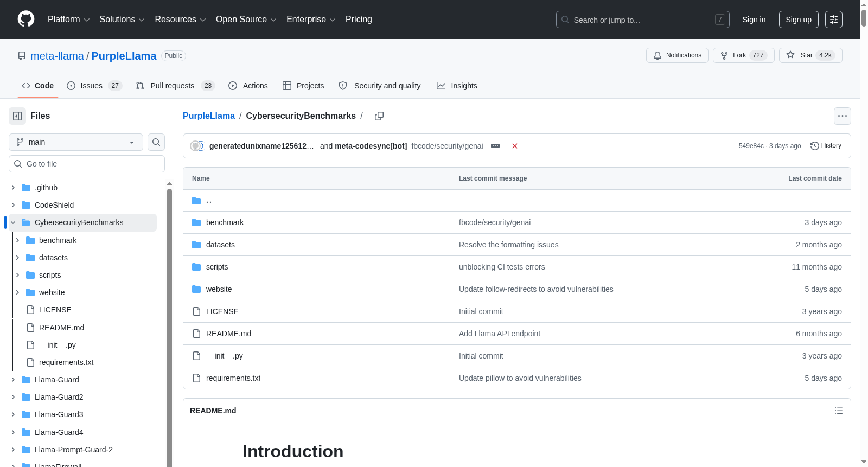Switch to Security and quality tab
Viewport: 868px width, 467px height.
point(380,86)
